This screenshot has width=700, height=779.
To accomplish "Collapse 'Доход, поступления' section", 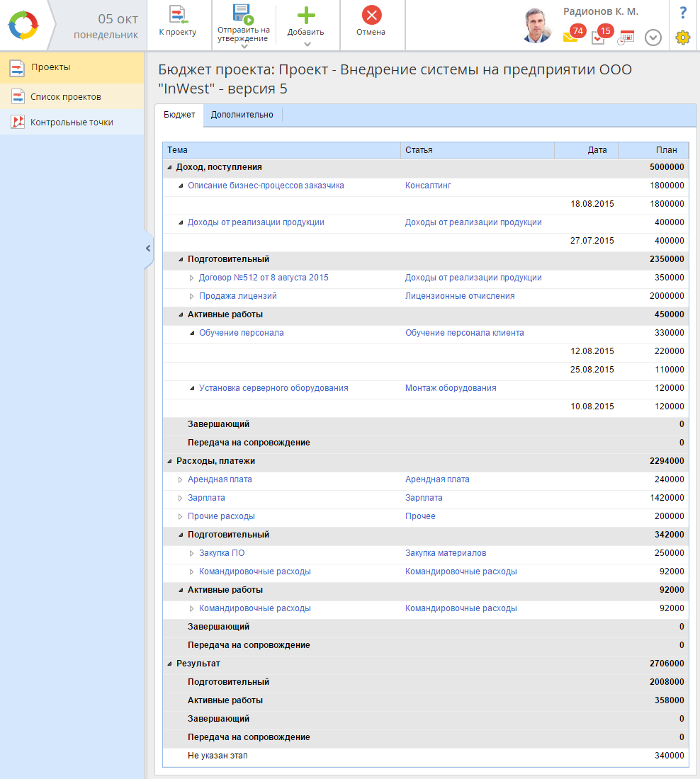I will point(169,167).
